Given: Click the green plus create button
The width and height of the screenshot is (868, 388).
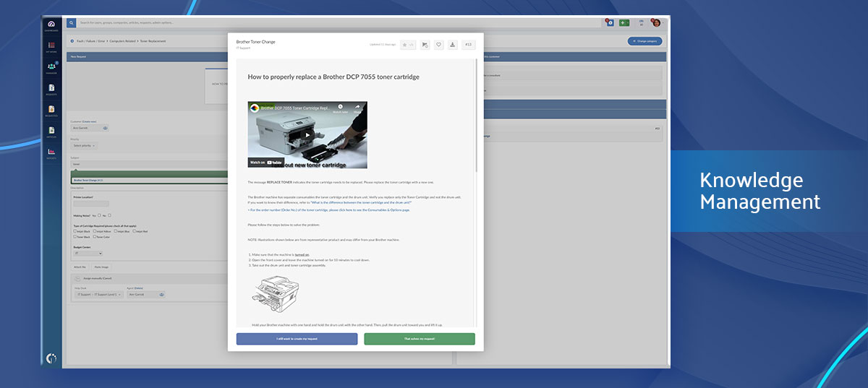Looking at the screenshot, I should (x=624, y=22).
